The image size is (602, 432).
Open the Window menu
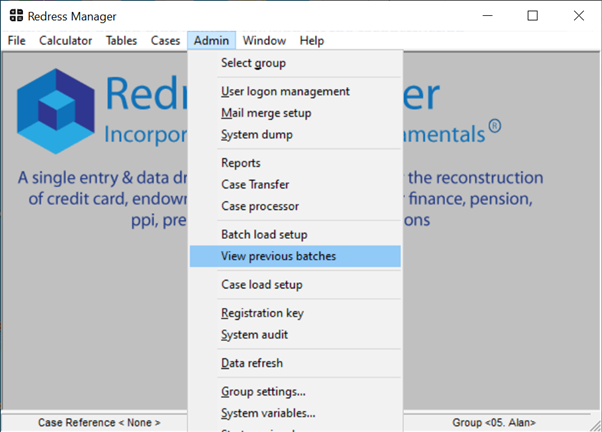(x=264, y=40)
